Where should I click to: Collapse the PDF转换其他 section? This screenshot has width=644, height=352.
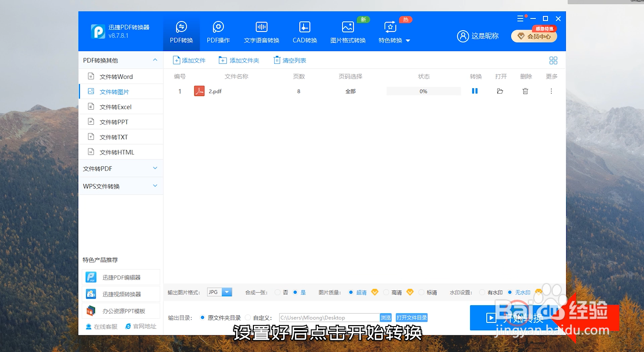155,60
